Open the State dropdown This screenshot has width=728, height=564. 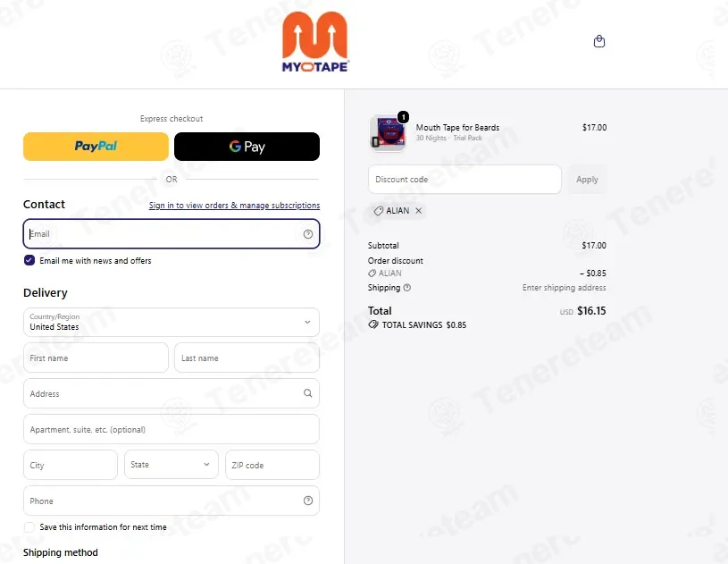tap(172, 465)
